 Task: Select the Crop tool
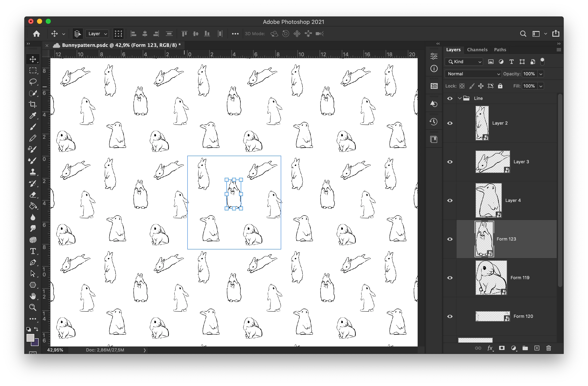pyautogui.click(x=33, y=104)
